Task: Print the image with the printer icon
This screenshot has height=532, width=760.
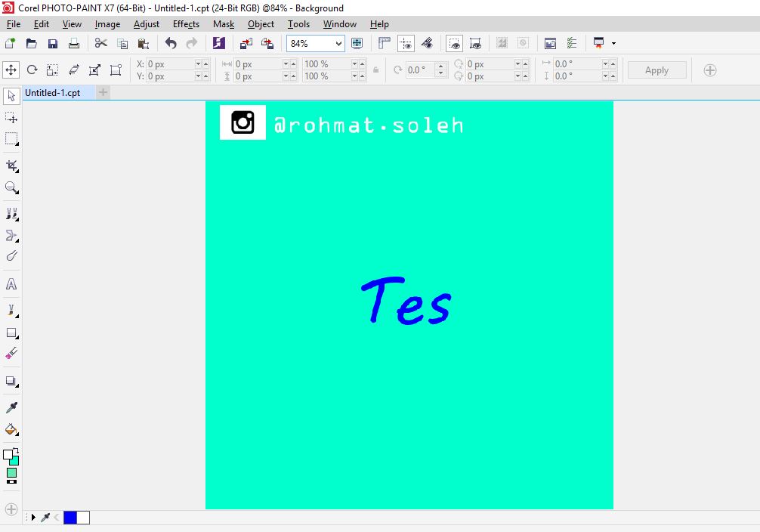Action: coord(74,44)
